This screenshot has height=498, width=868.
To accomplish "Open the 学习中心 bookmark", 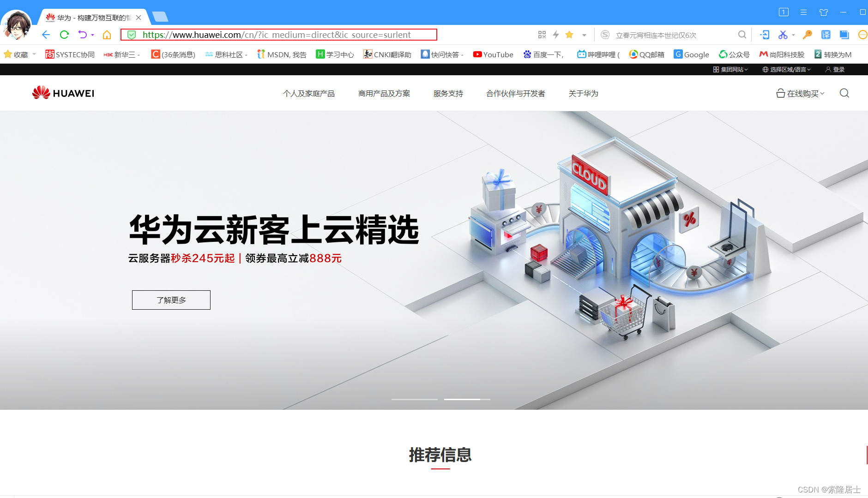I will pyautogui.click(x=335, y=54).
